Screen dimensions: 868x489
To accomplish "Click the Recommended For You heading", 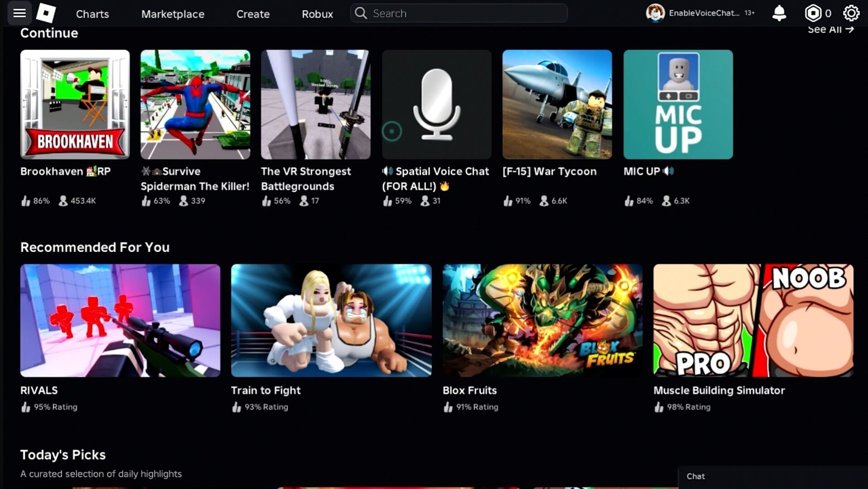I will (x=95, y=247).
